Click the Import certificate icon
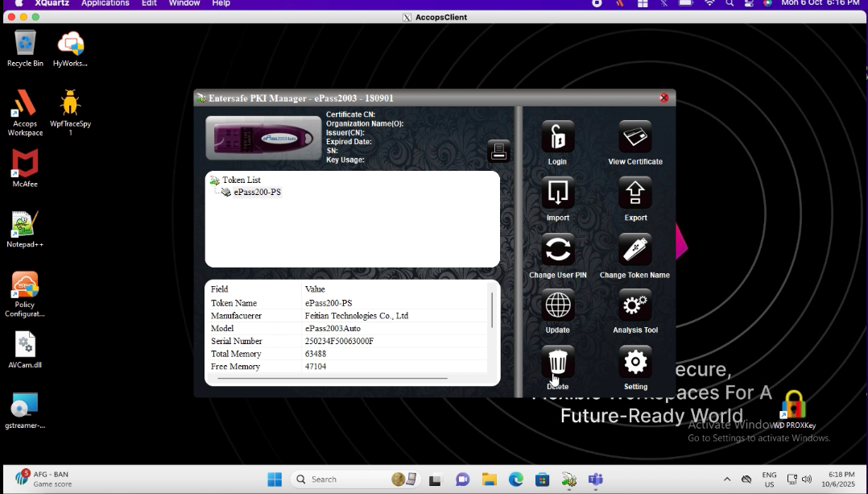The width and height of the screenshot is (868, 494). (557, 193)
